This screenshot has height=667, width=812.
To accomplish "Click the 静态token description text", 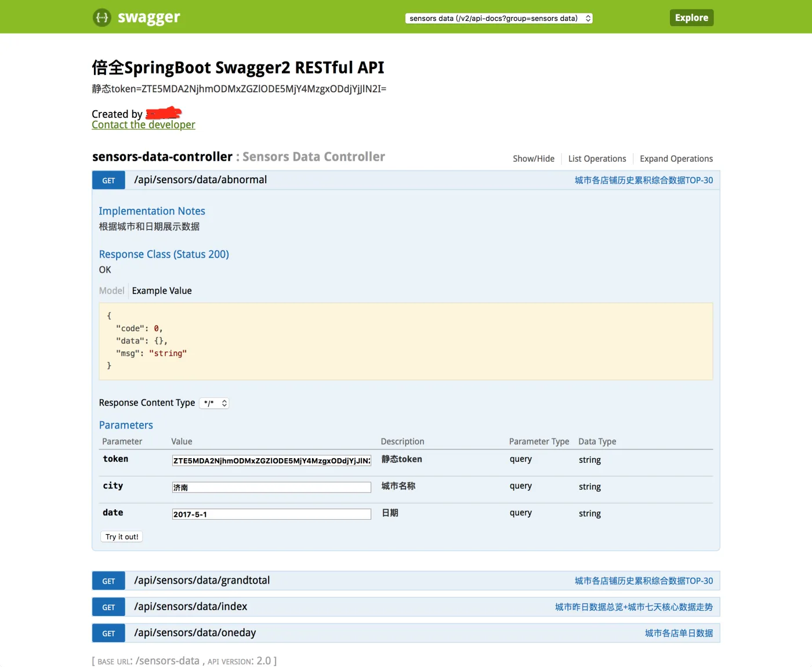I will pos(401,459).
